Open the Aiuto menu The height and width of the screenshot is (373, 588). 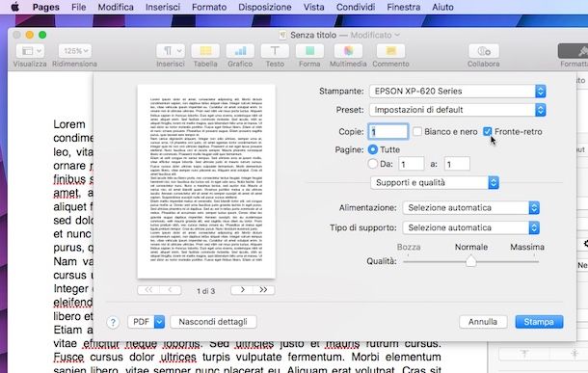pyautogui.click(x=442, y=7)
